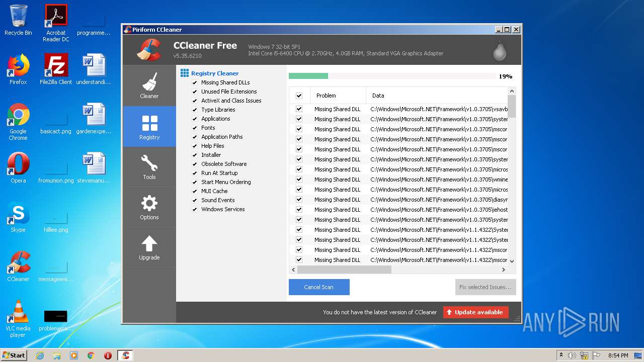Click Cancel Scan button

319,287
